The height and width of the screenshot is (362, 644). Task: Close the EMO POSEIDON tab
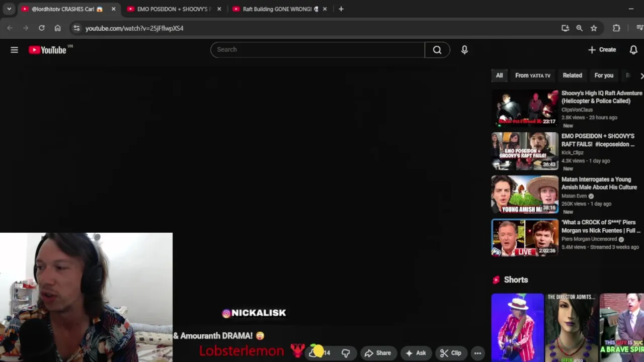(x=219, y=9)
